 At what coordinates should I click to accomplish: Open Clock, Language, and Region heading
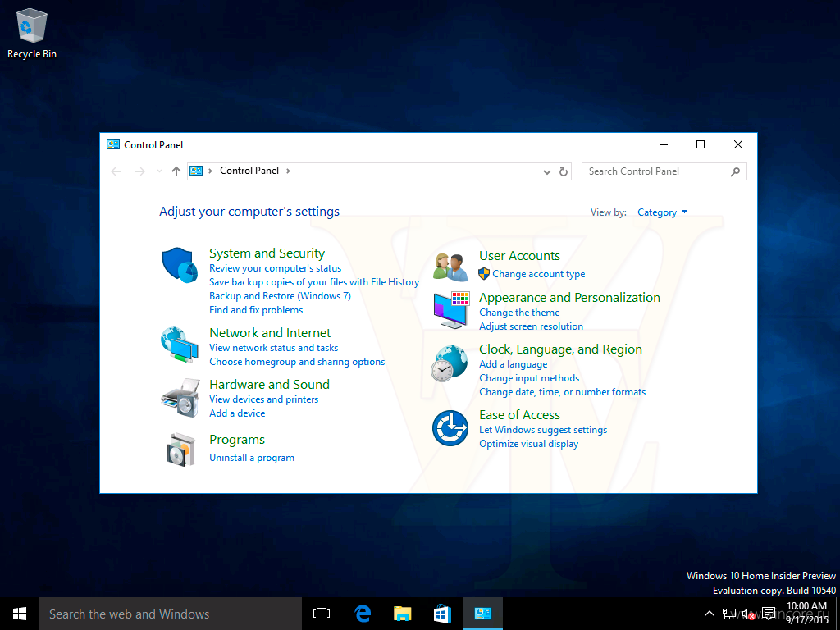(560, 349)
